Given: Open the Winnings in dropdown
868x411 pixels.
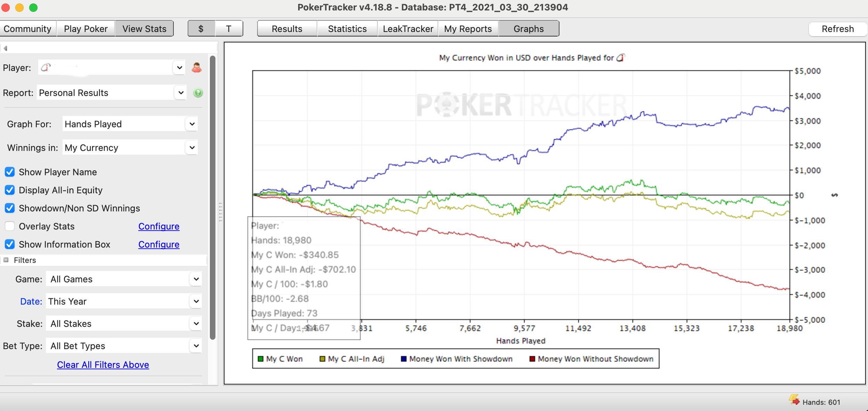Looking at the screenshot, I should [192, 148].
